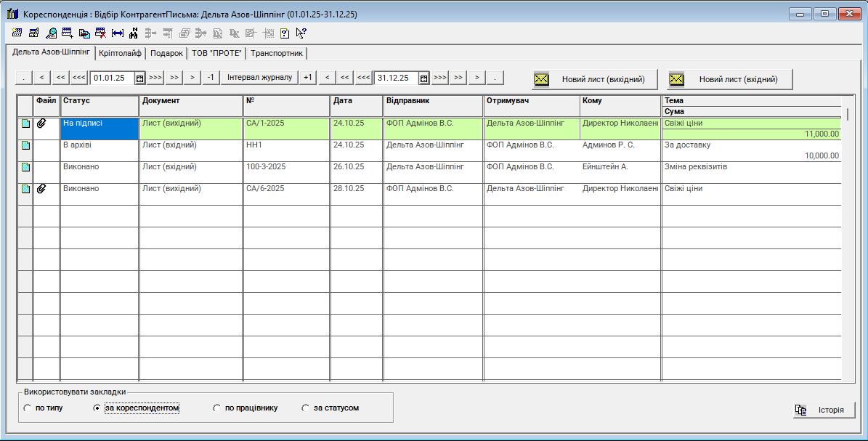Switch to the Кріптолайф tab

(121, 53)
